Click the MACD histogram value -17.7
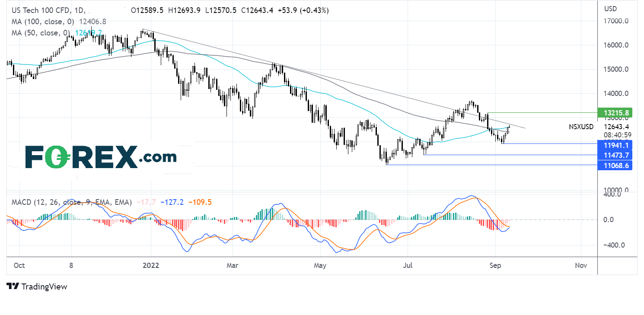Viewport: 644px width, 315px height. (145, 202)
